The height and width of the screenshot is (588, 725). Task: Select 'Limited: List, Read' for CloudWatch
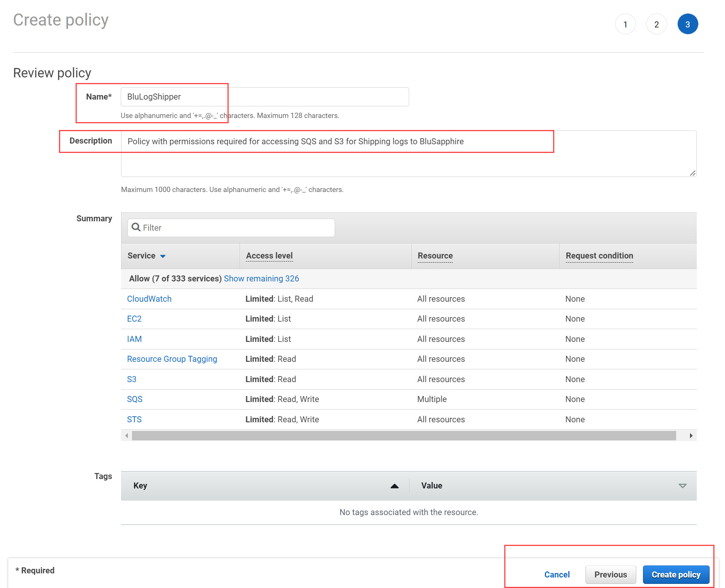tap(279, 299)
